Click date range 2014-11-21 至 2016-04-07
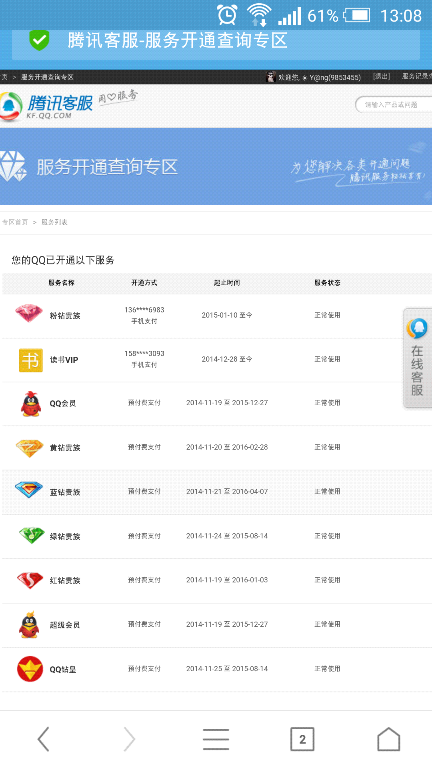Viewport: 432px width, 768px height. click(x=227, y=491)
